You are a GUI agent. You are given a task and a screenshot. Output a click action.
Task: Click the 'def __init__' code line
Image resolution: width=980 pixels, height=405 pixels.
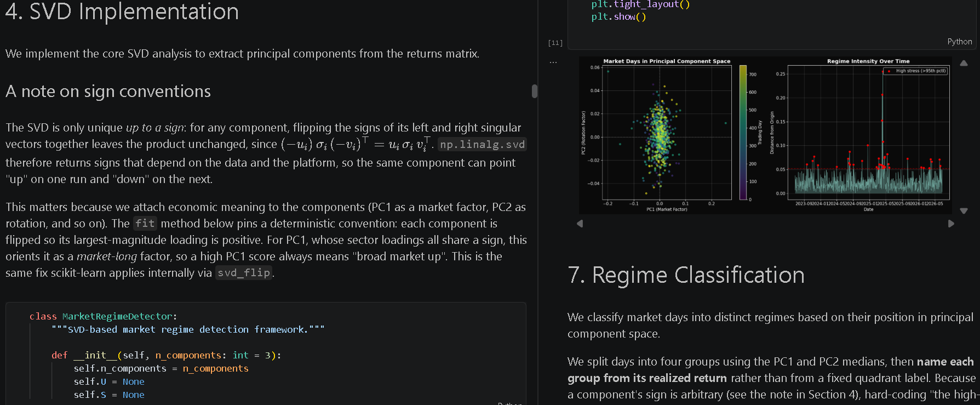click(x=166, y=355)
